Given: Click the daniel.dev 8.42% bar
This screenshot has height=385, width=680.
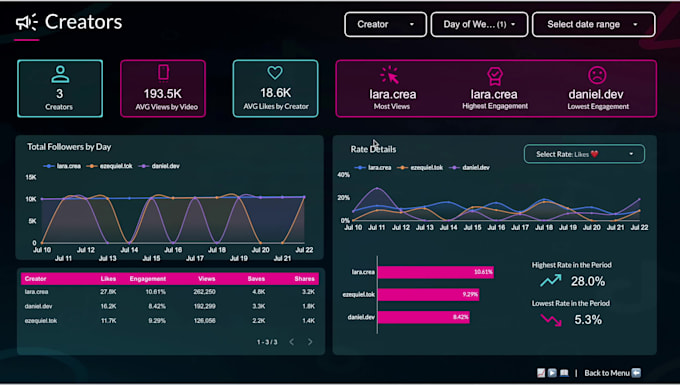Looking at the screenshot, I should click(424, 317).
